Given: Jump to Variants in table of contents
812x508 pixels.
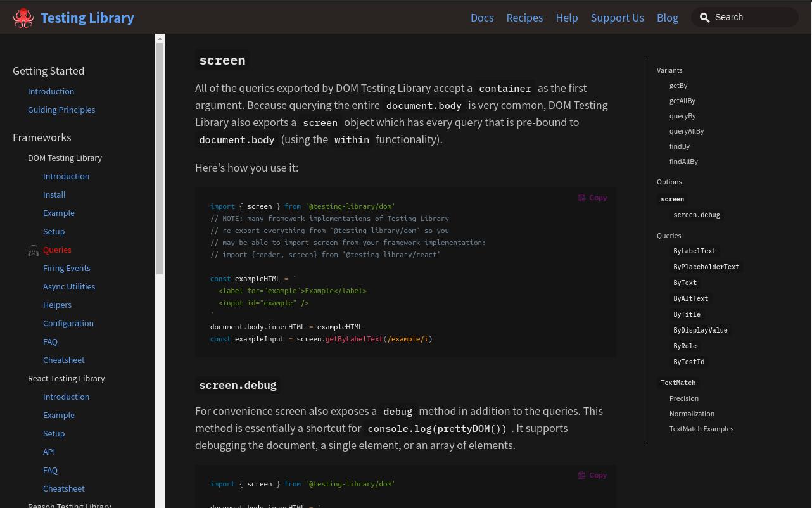Looking at the screenshot, I should [x=669, y=70].
